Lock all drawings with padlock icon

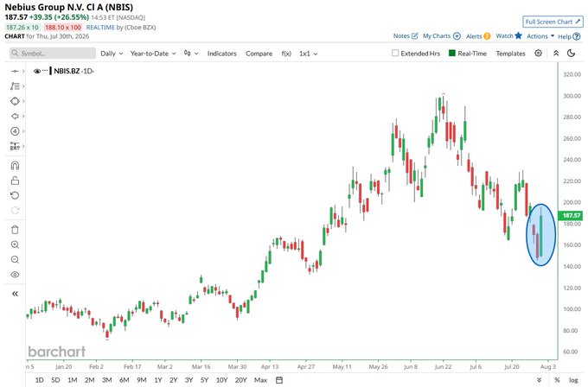pos(15,181)
